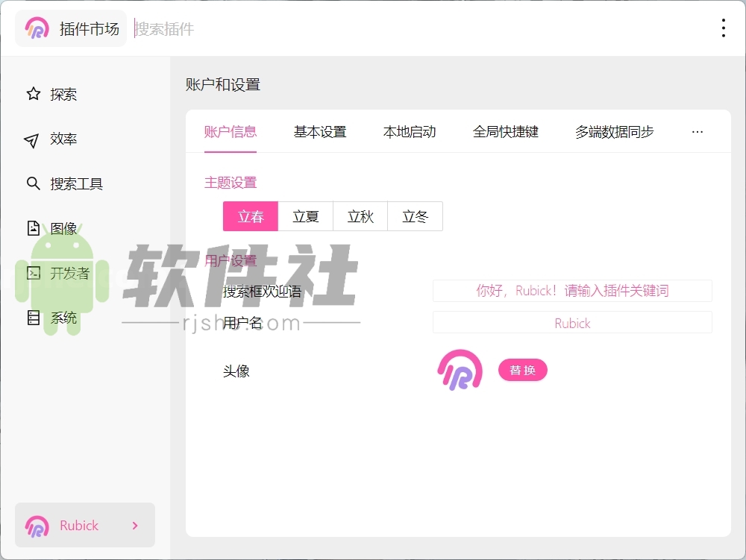Screen dimensions: 746x560
Task: Select the 立秋 theme color option
Action: click(360, 216)
